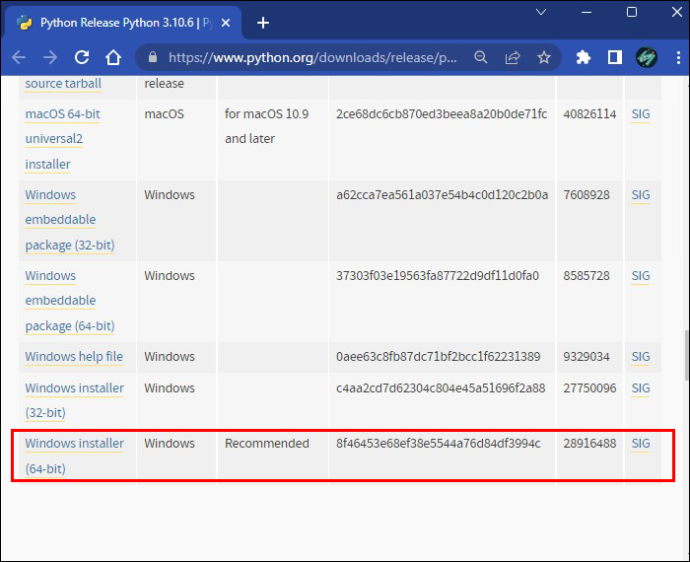Image resolution: width=690 pixels, height=562 pixels.
Task: Select the Python Release Python 3.10.6 tab
Action: tap(123, 23)
